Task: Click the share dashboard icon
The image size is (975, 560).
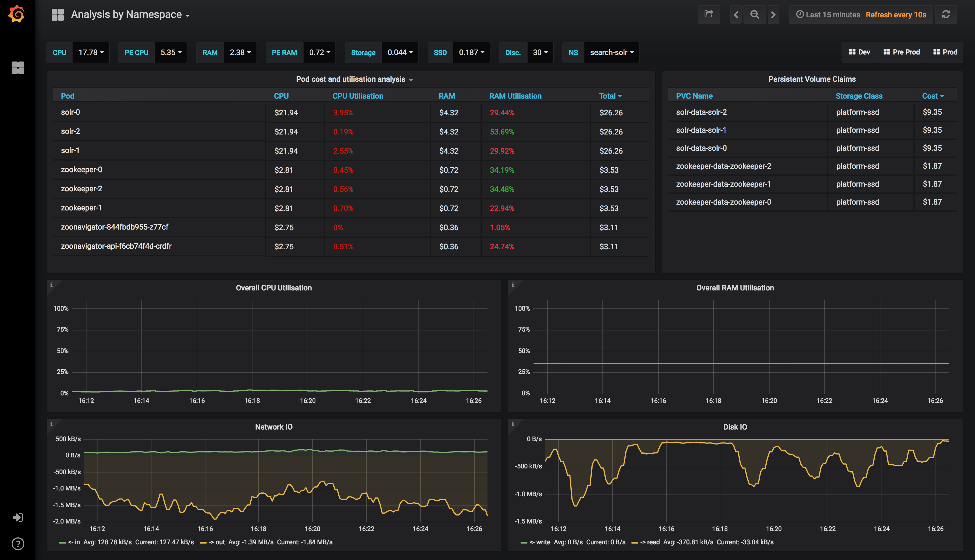Action: pyautogui.click(x=709, y=14)
